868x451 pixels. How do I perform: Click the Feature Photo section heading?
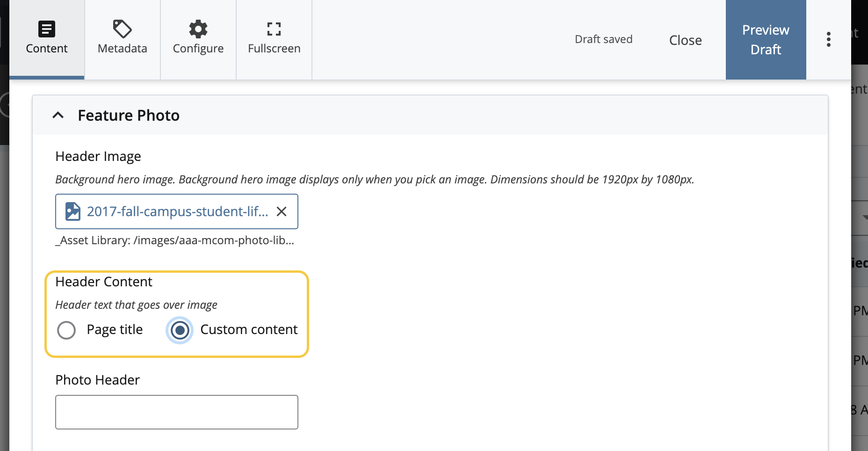tap(129, 116)
